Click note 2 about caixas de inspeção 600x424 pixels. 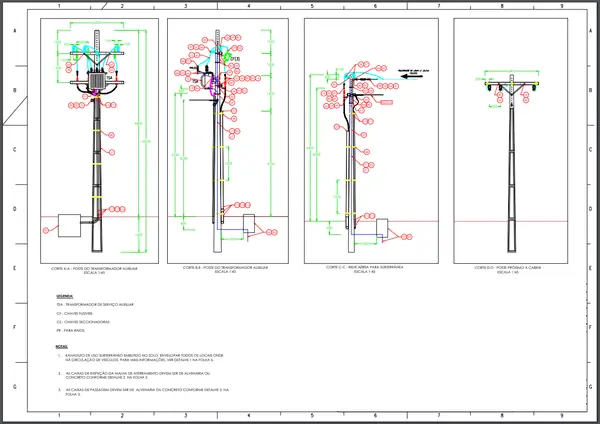tap(134, 375)
